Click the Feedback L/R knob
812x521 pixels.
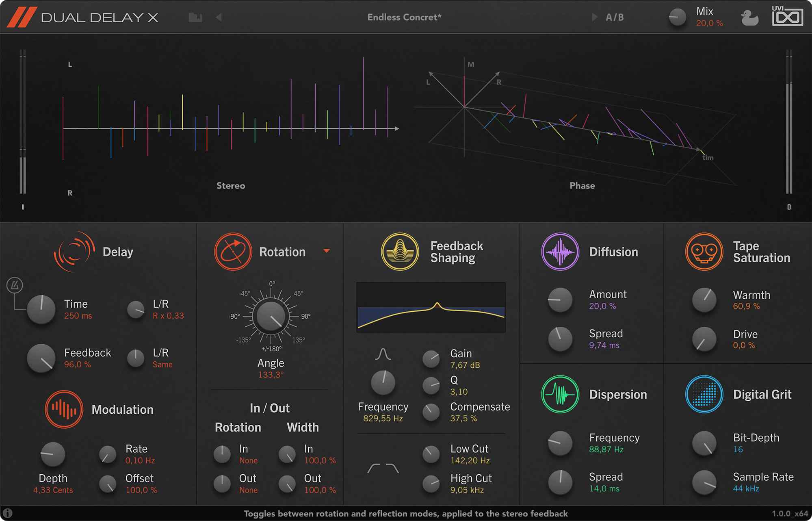136,358
